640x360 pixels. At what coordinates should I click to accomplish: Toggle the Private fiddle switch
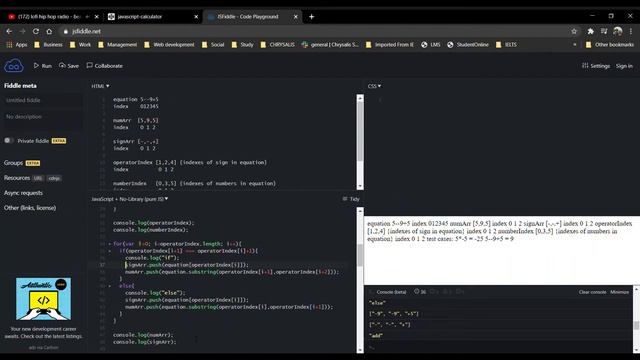(x=9, y=140)
